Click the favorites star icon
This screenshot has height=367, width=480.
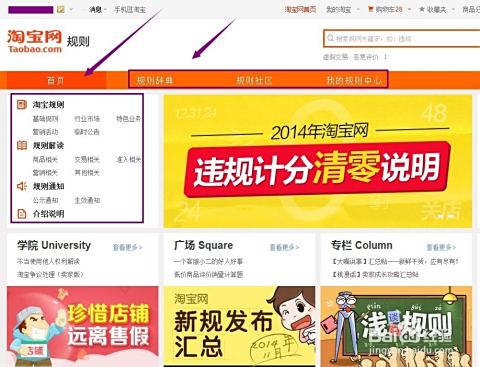[x=422, y=9]
